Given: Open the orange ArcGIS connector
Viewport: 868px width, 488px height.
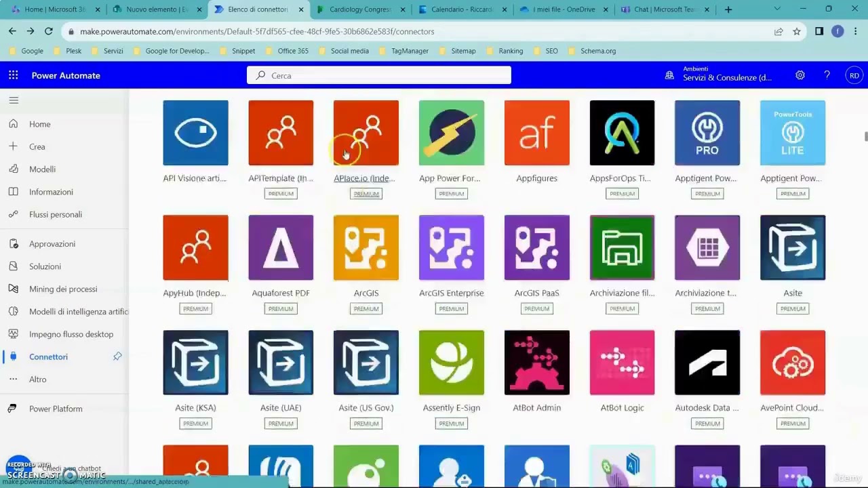Looking at the screenshot, I should (x=366, y=247).
